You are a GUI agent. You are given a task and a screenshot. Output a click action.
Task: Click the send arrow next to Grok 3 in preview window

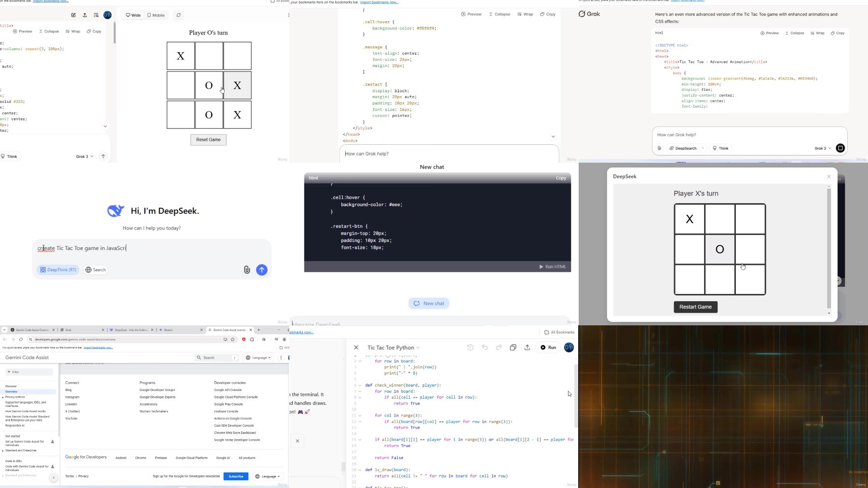pyautogui.click(x=103, y=156)
